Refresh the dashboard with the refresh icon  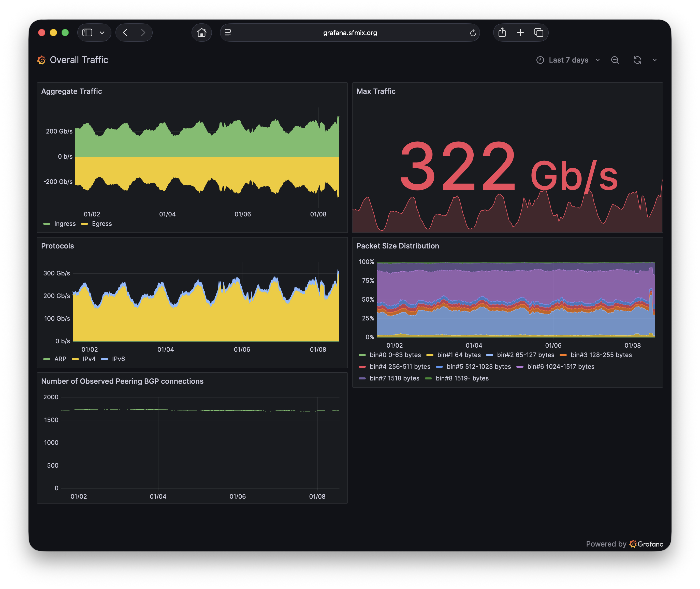(637, 60)
